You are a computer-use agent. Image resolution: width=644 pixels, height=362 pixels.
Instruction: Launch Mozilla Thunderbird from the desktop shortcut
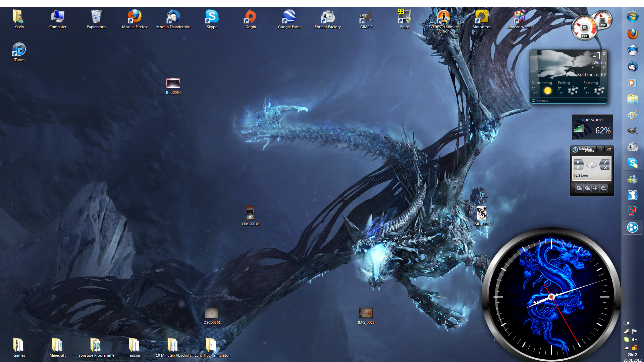tap(173, 19)
